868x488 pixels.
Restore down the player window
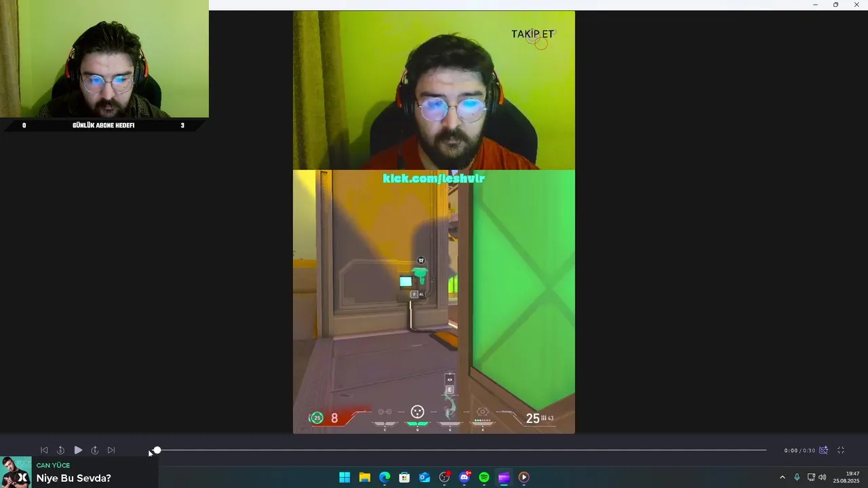835,5
